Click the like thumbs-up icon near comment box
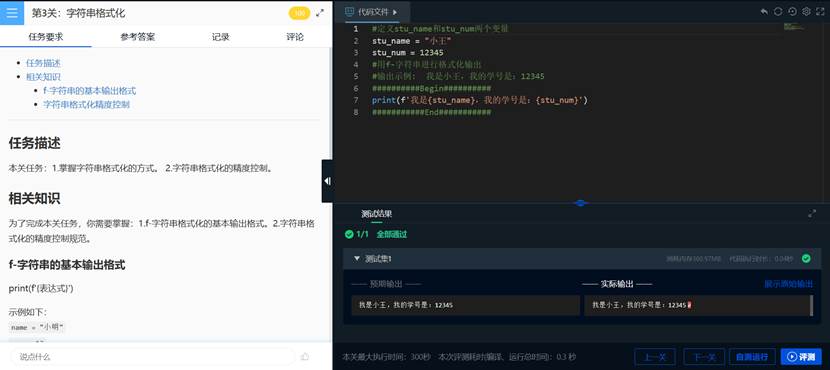Screen dimensions: 830x370 coord(304,356)
